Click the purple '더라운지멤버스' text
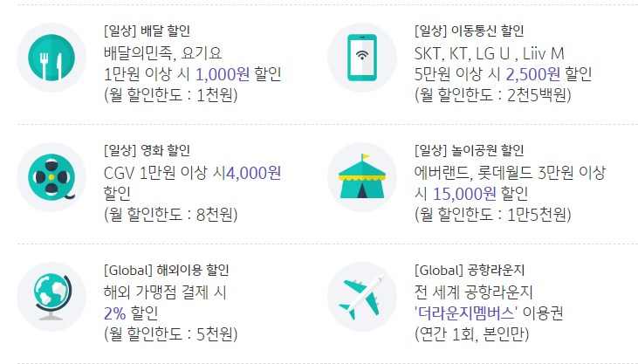The width and height of the screenshot is (638, 364). 466,313
